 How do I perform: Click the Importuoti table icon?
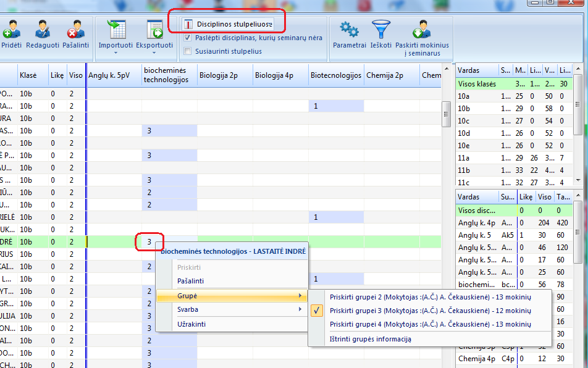tap(116, 30)
